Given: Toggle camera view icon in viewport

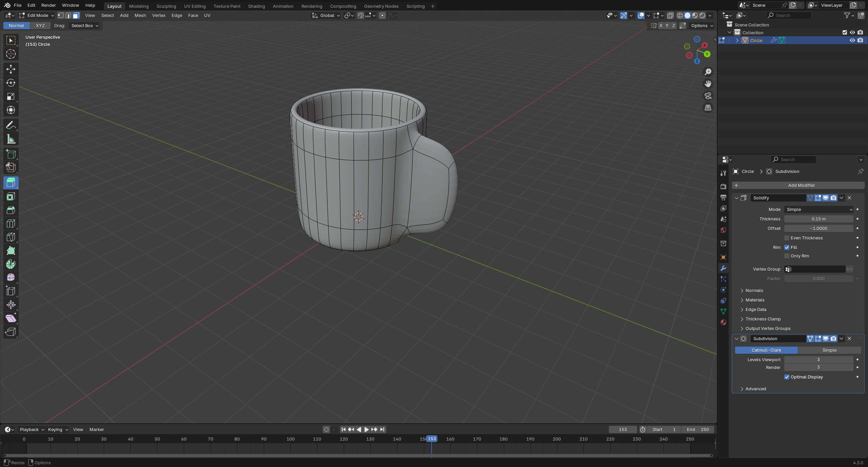Looking at the screenshot, I should pyautogui.click(x=708, y=96).
